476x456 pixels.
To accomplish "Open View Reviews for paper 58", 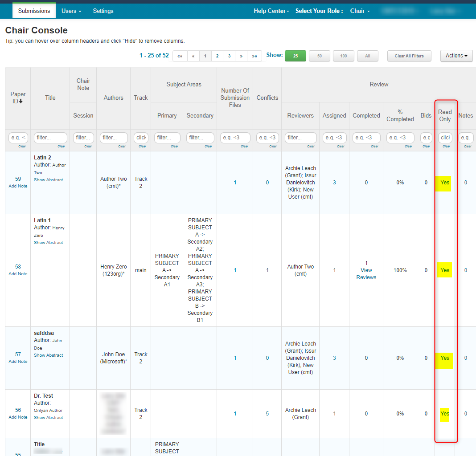I will 366,274.
